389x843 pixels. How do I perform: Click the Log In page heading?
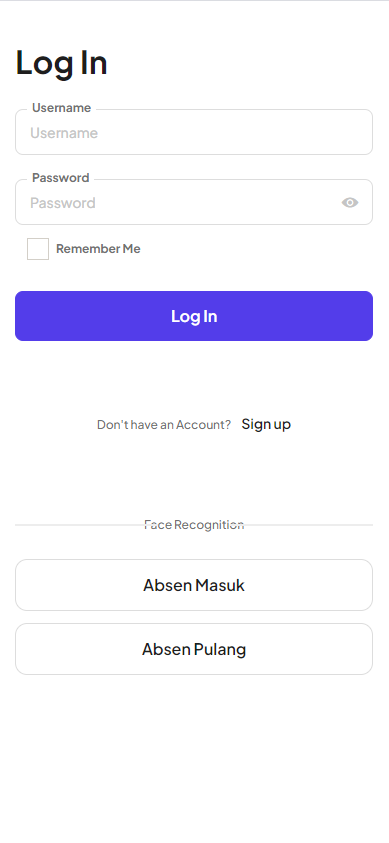coord(61,63)
